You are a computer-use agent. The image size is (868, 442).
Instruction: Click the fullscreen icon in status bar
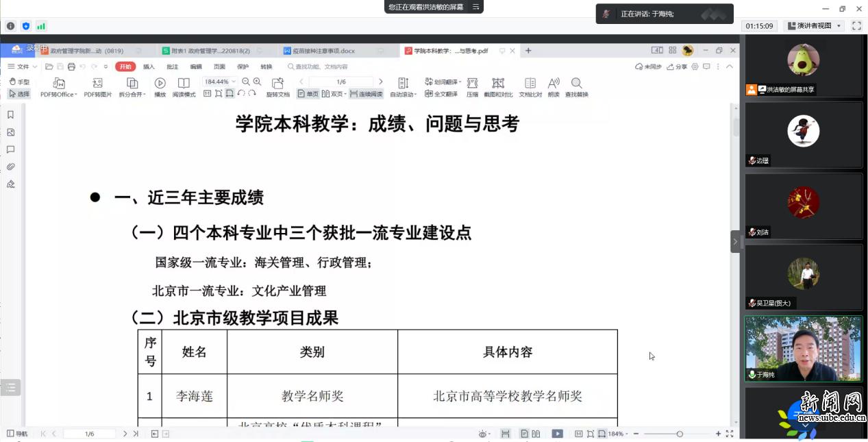tap(730, 434)
